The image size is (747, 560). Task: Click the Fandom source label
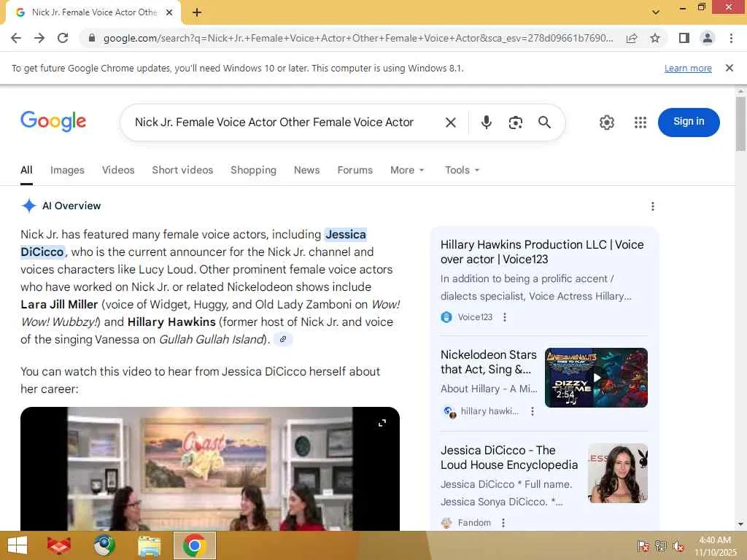pyautogui.click(x=474, y=523)
